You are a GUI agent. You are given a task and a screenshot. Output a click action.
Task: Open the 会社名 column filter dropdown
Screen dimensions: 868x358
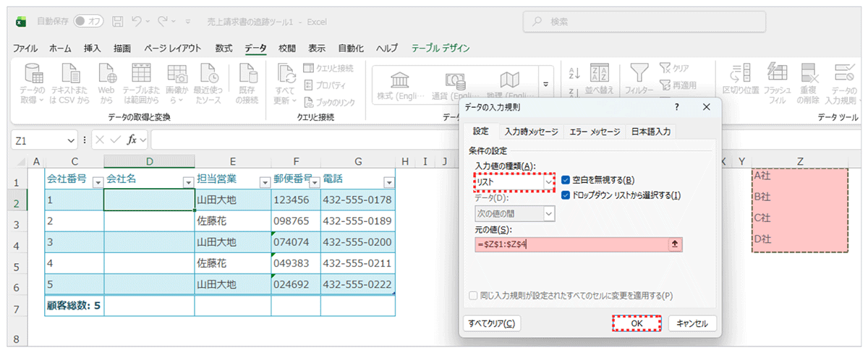(x=187, y=182)
